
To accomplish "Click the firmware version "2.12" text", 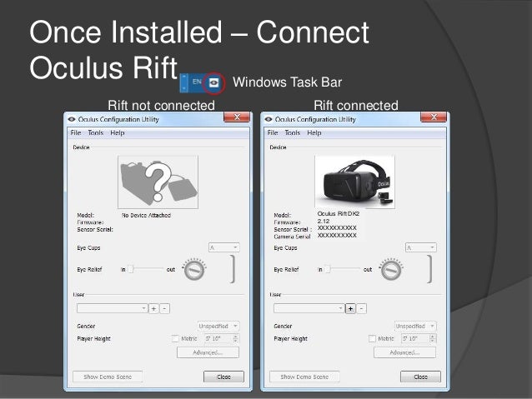I will point(324,221).
